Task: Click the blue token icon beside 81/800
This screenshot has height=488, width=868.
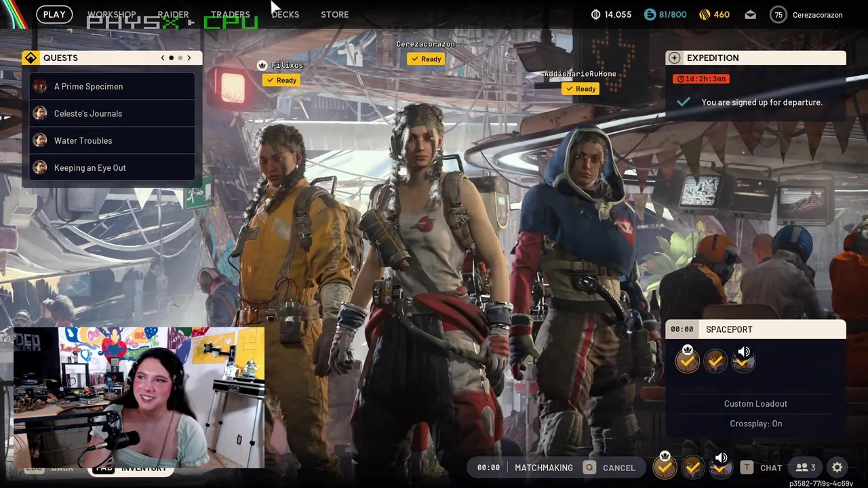Action: pos(650,14)
